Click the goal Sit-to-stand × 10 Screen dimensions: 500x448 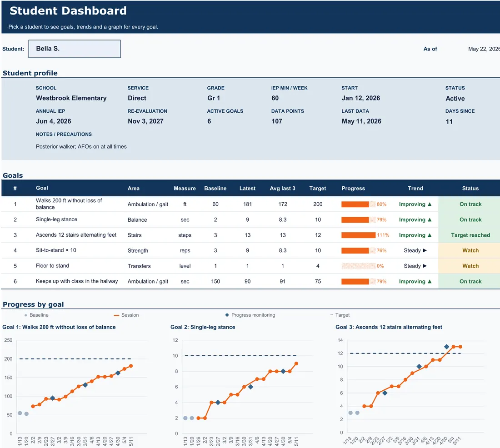tap(56, 250)
